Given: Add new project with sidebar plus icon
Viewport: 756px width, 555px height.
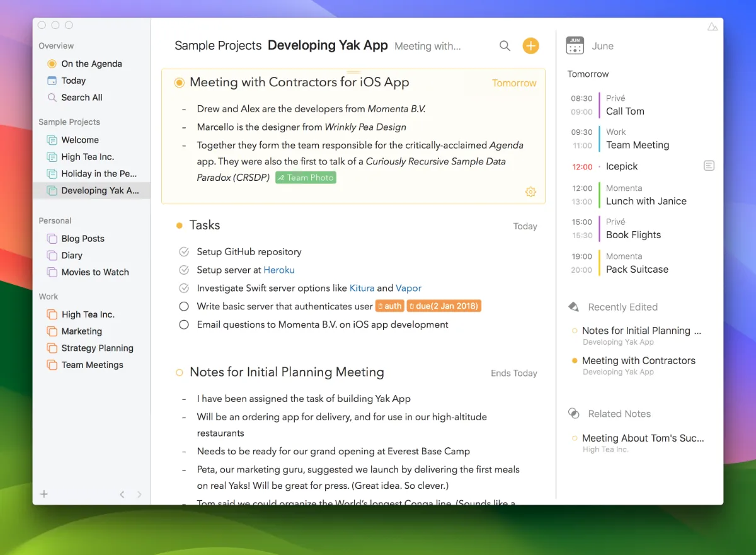Looking at the screenshot, I should (x=44, y=494).
